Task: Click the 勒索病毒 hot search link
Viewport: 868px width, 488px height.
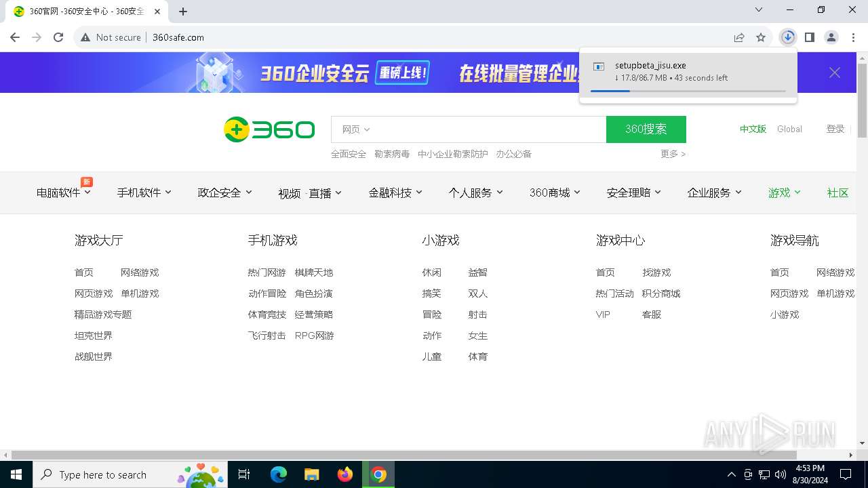Action: point(392,154)
